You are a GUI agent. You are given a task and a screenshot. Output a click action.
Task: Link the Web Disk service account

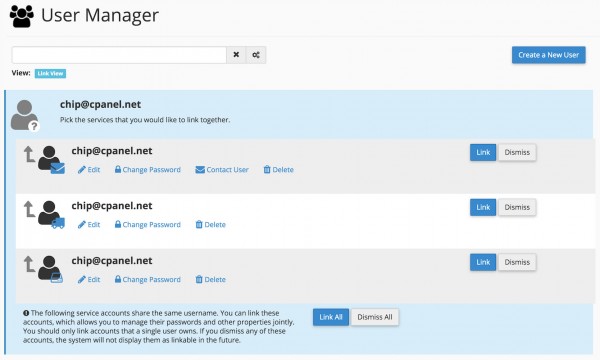tap(483, 262)
